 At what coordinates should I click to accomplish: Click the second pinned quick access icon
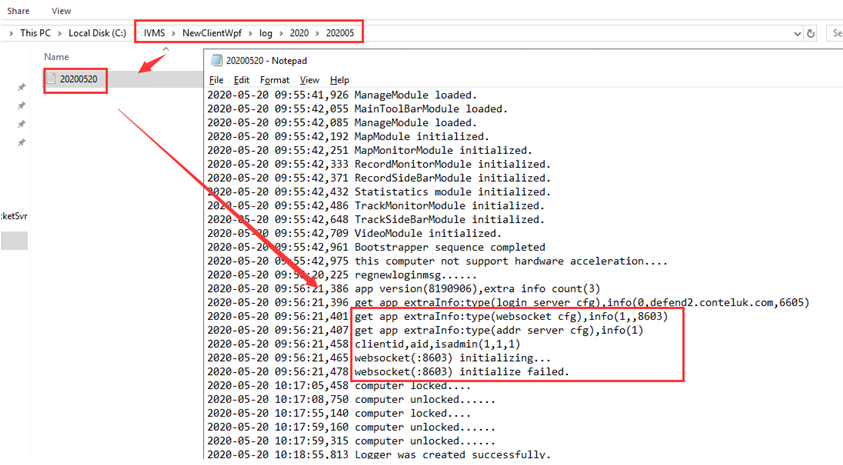pyautogui.click(x=22, y=105)
